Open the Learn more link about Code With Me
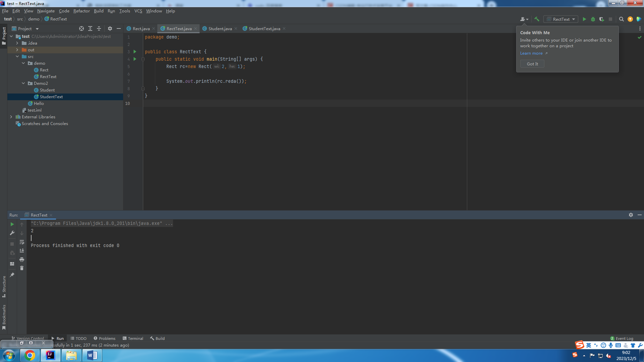The image size is (644, 362). 531,53
